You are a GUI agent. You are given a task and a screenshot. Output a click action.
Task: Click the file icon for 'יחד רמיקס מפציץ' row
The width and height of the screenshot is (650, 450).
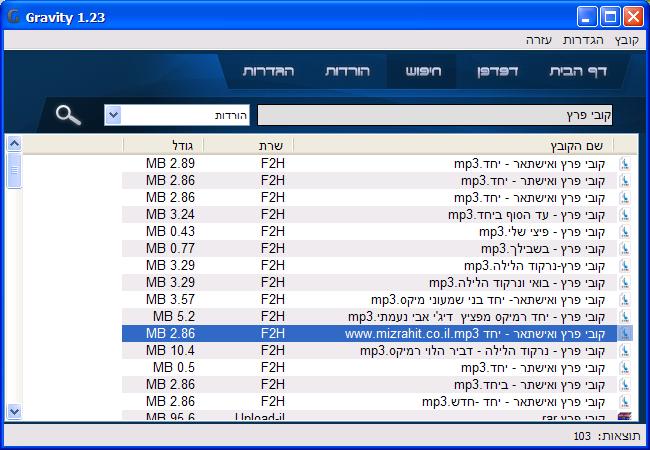[624, 317]
